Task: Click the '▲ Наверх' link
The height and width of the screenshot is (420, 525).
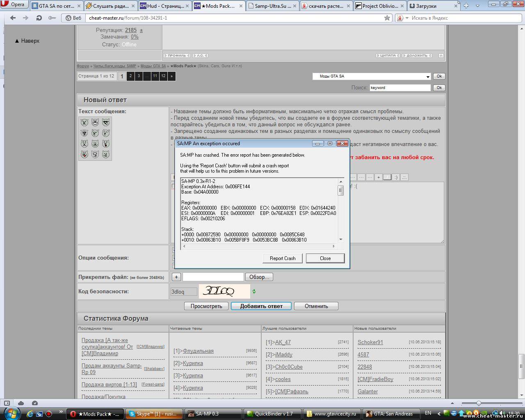Action: [x=27, y=41]
